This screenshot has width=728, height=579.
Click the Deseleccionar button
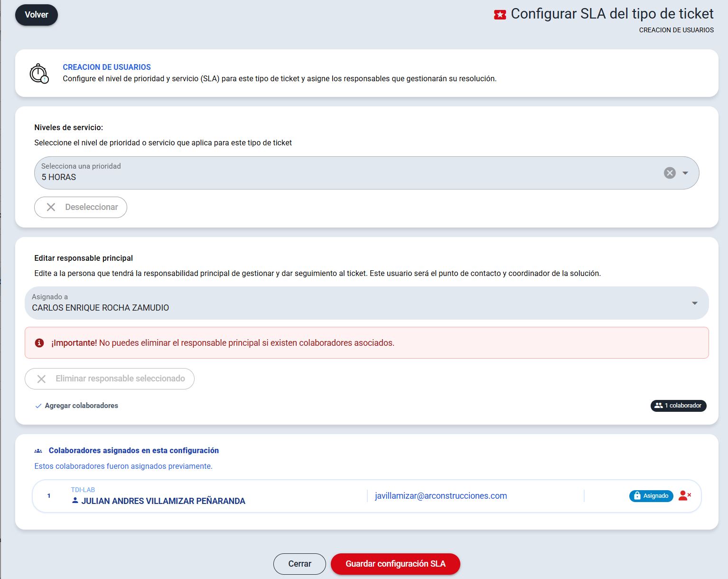click(x=81, y=207)
